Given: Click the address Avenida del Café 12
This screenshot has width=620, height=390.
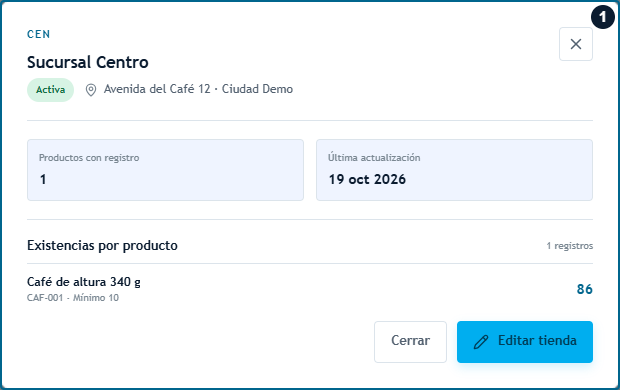Looking at the screenshot, I should click(157, 89).
